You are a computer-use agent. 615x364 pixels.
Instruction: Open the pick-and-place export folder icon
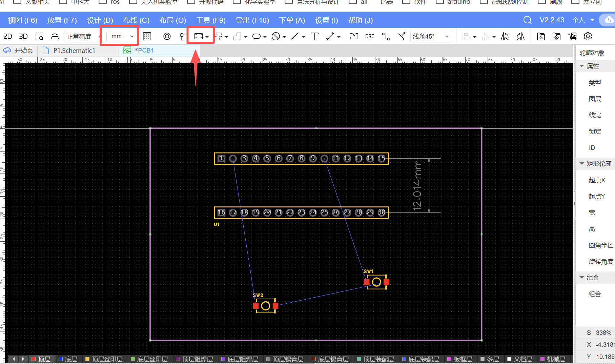click(x=557, y=36)
